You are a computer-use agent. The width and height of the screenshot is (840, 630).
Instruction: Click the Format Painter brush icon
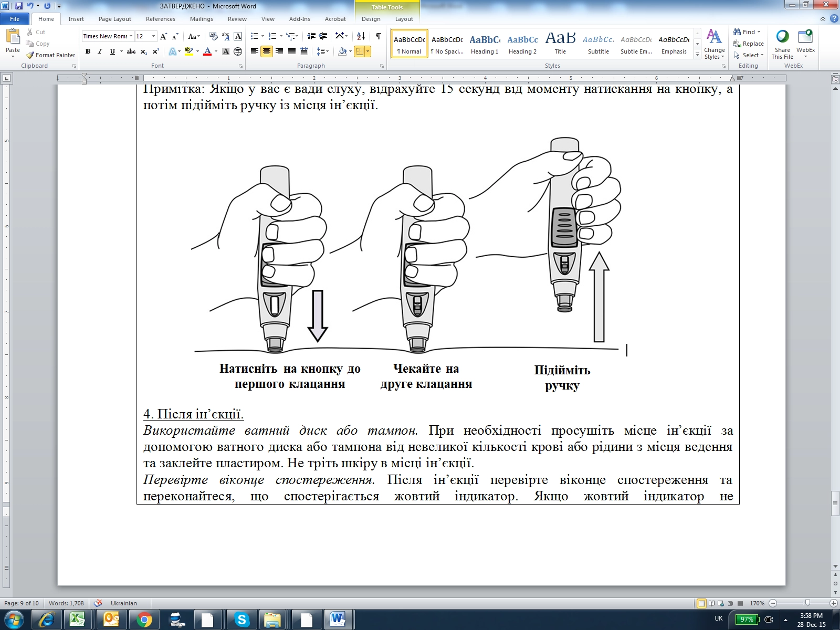coord(30,55)
